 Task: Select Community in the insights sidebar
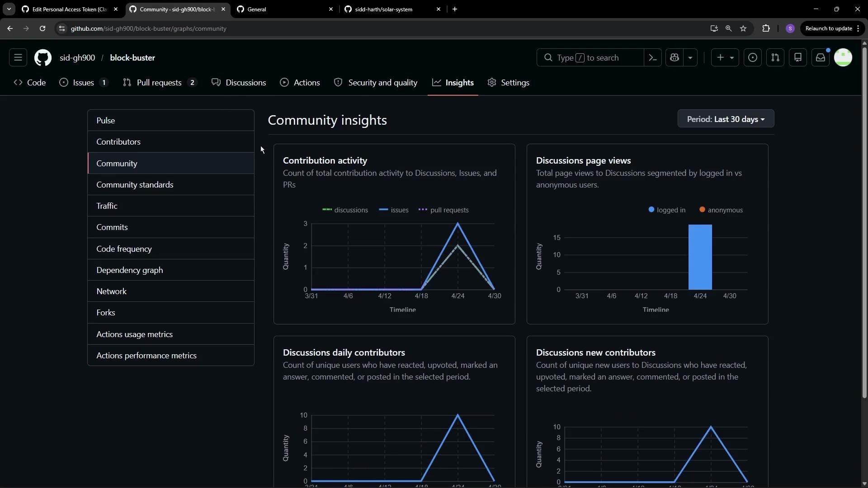pyautogui.click(x=171, y=164)
